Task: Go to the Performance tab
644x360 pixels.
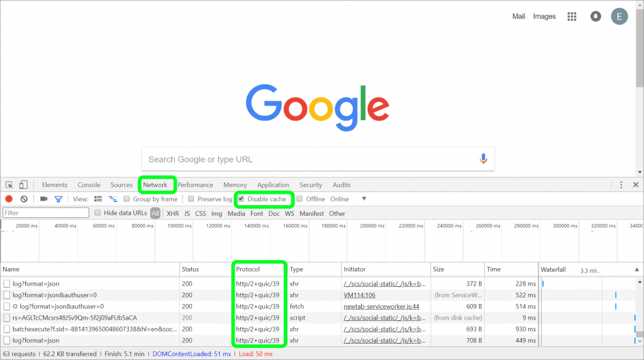Action: click(195, 185)
